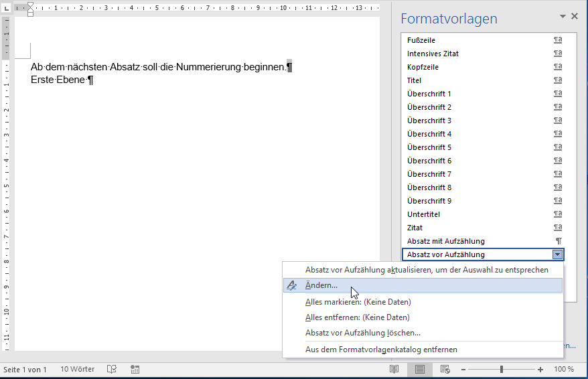
Task: Choose Aus dem Formatvorlagenkatalog entfernen
Action: pos(381,350)
